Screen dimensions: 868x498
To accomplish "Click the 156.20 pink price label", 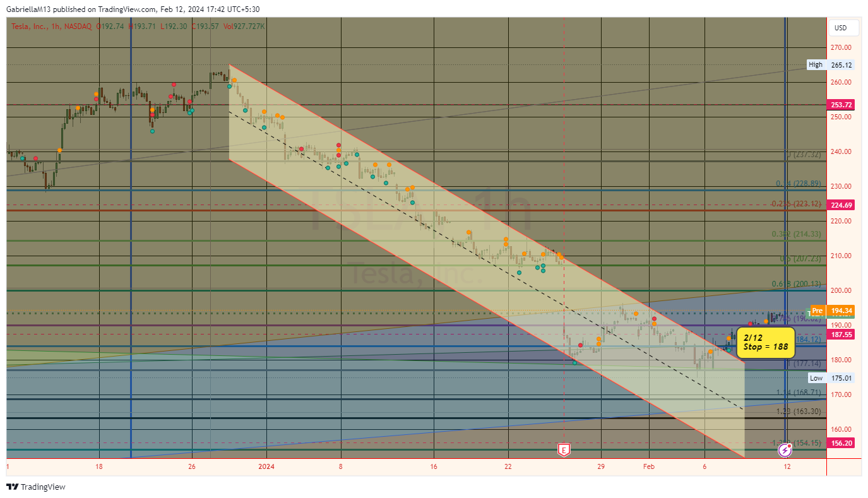I will (x=840, y=443).
